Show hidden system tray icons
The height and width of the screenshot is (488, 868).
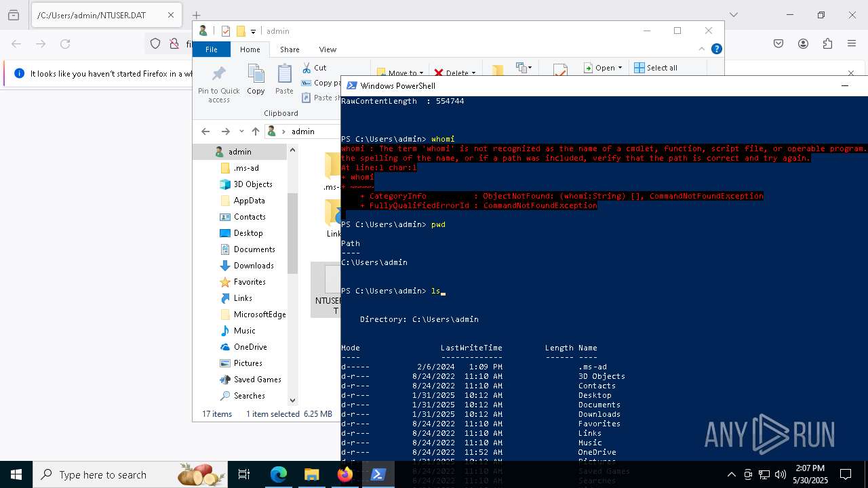731,474
